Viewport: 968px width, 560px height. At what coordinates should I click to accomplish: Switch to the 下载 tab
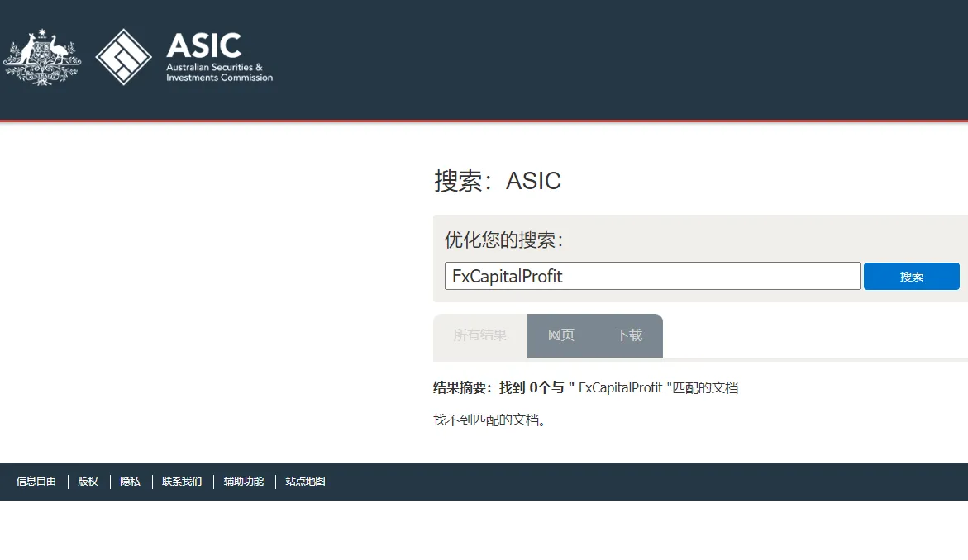(629, 335)
